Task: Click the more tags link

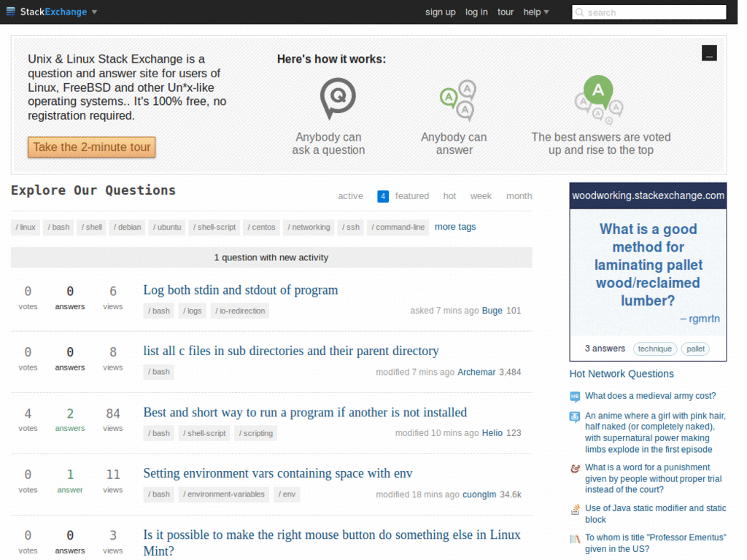Action: (x=455, y=227)
